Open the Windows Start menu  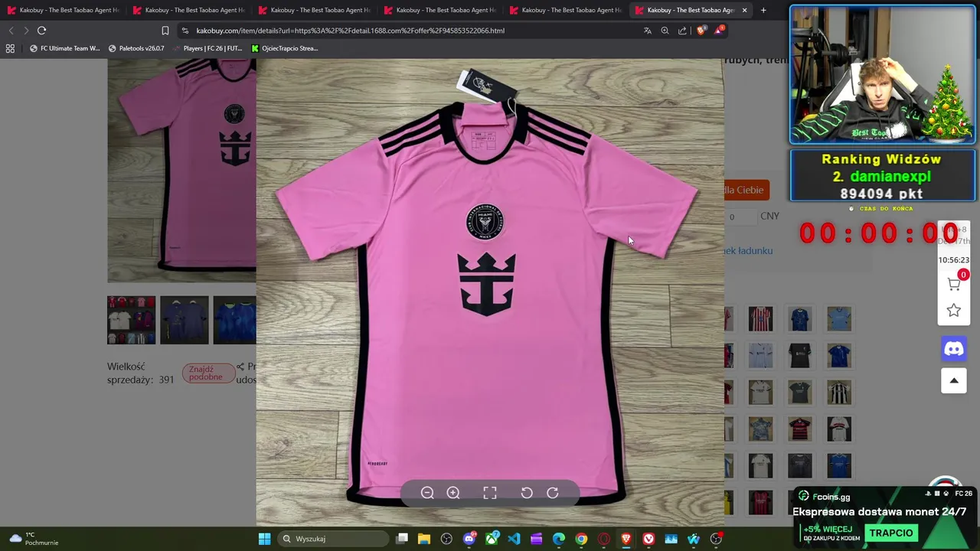tap(264, 539)
